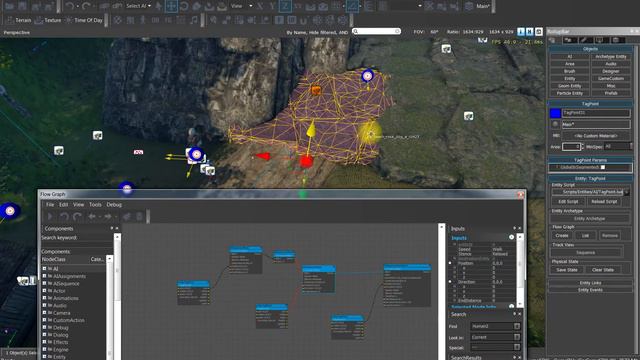Toggle the TagPoint Params checkbox
The height and width of the screenshot is (360, 640).
coord(603,167)
